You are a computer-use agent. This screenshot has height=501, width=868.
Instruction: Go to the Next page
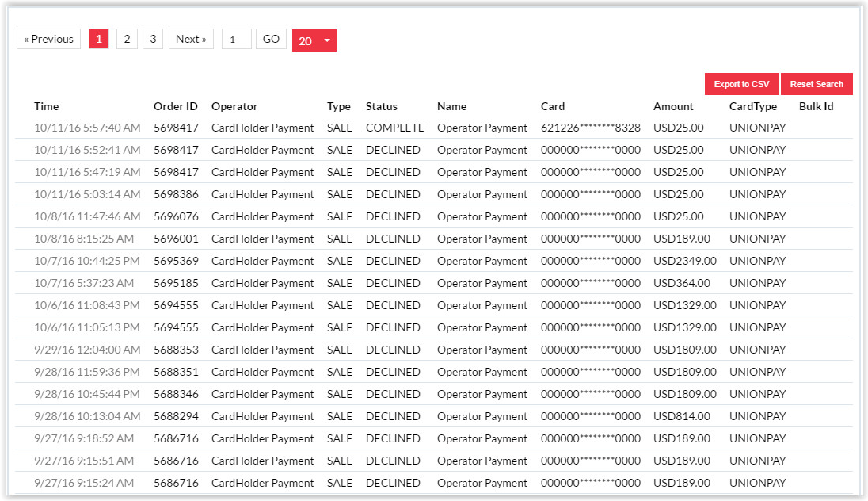pyautogui.click(x=191, y=40)
